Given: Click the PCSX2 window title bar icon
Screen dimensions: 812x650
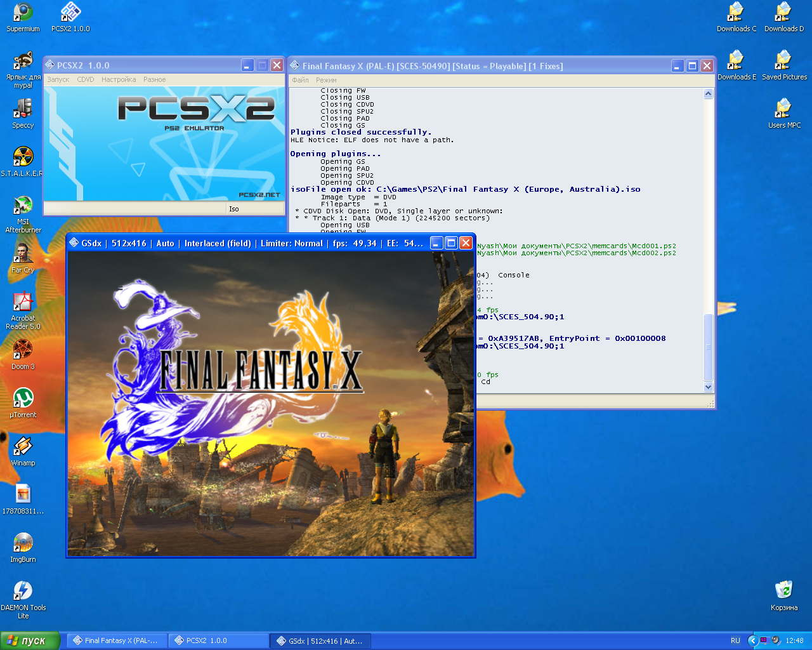Looking at the screenshot, I should 49,65.
